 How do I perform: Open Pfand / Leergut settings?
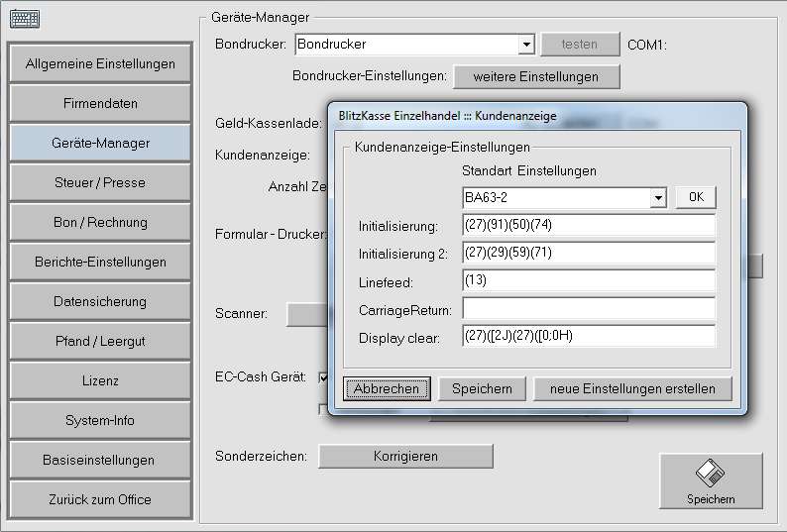(100, 341)
